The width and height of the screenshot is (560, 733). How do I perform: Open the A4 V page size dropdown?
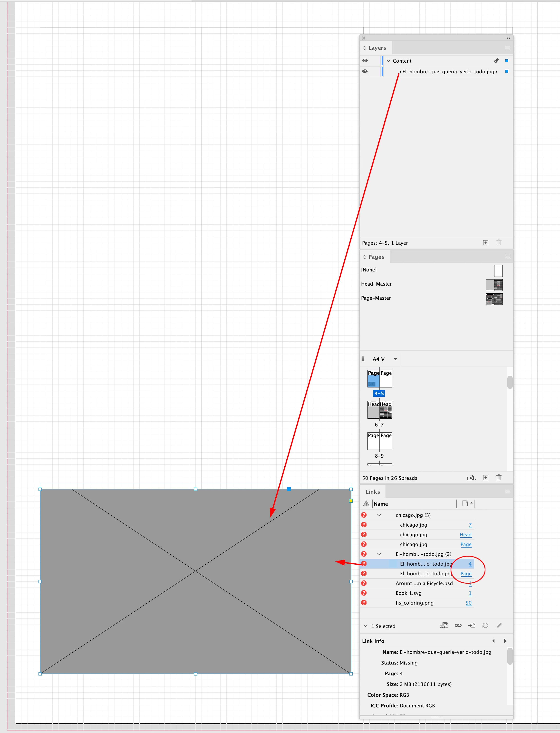pyautogui.click(x=395, y=359)
